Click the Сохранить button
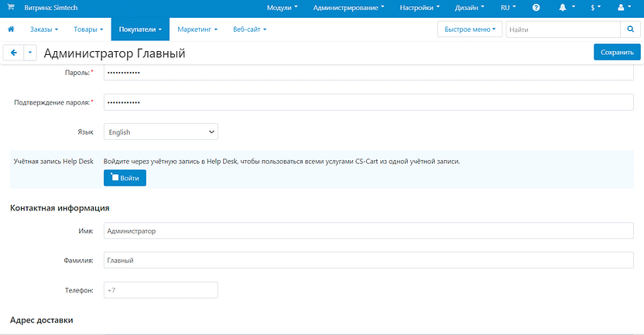This screenshot has width=644, height=335. [617, 53]
